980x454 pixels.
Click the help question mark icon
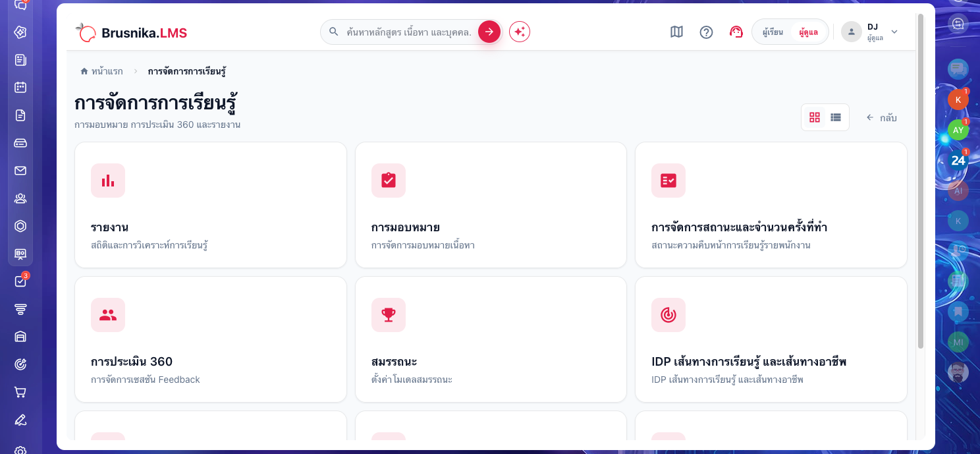click(706, 32)
